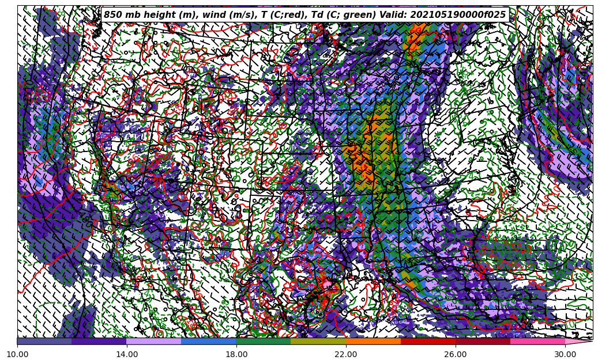Viewport: 598px width, 364px height.
Task: Click the plot title starting "850 mb height"
Action: pyautogui.click(x=304, y=15)
